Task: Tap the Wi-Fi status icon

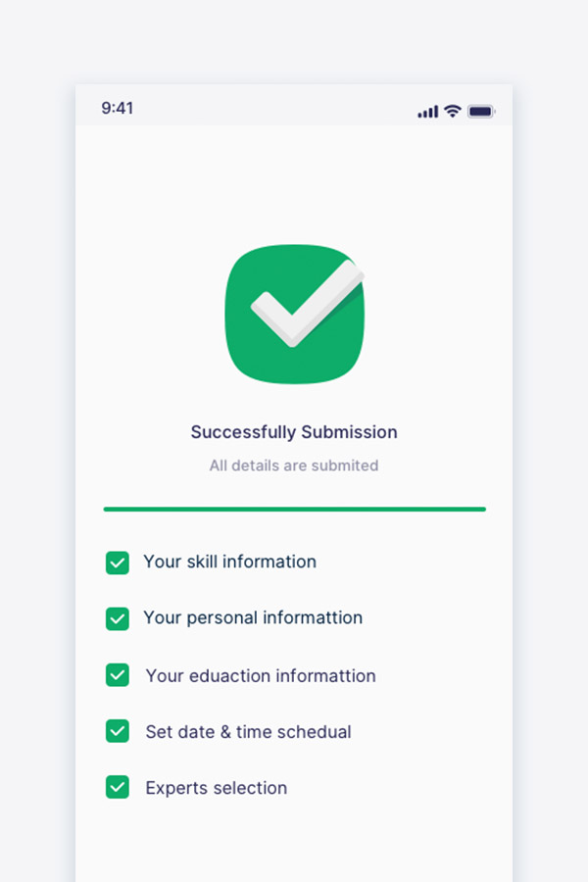Action: 453,111
